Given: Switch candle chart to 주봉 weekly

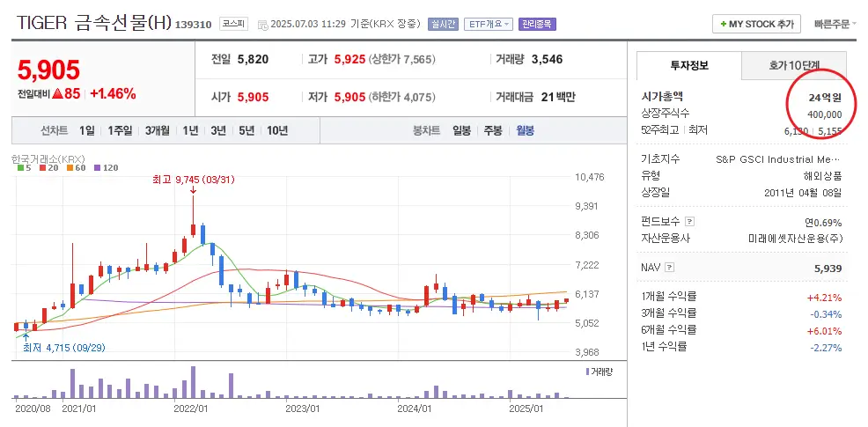Looking at the screenshot, I should pos(492,130).
